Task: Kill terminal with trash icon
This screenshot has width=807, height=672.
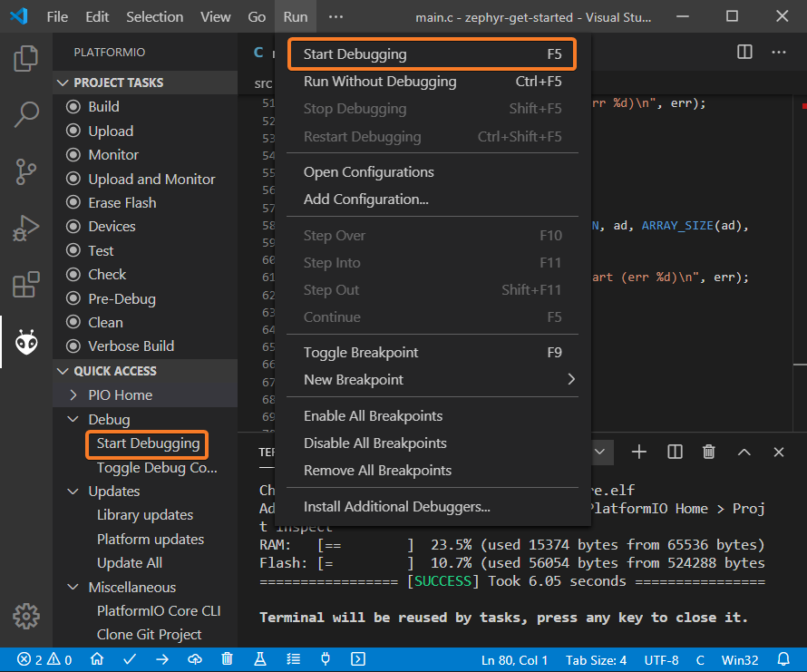Action: point(709,453)
